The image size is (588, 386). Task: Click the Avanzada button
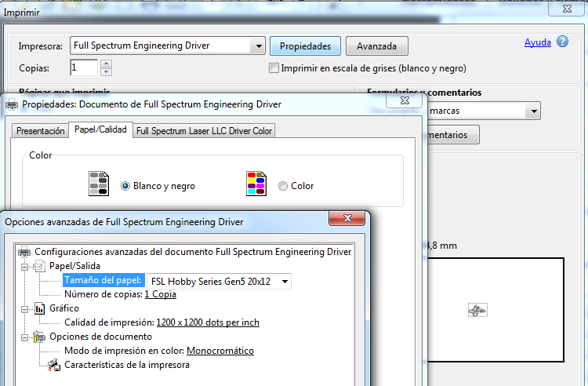pos(376,46)
